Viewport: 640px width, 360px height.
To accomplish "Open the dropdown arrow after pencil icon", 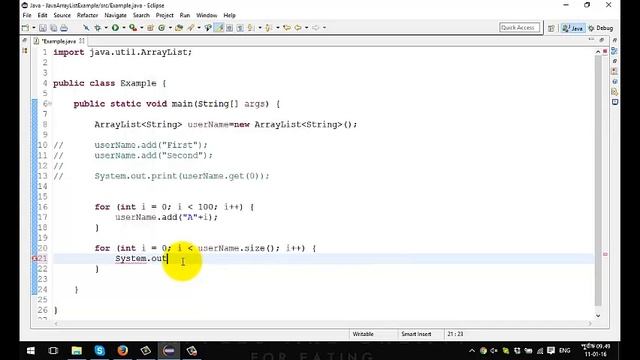I will pos(199,28).
